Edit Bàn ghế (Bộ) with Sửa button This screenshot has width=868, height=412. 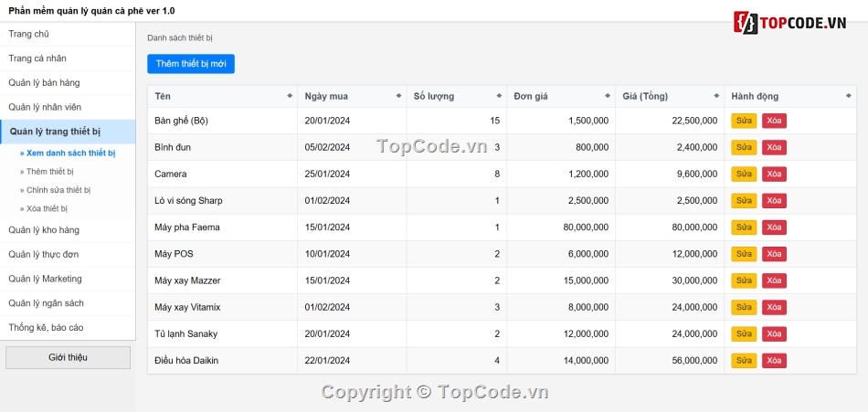pyautogui.click(x=744, y=121)
